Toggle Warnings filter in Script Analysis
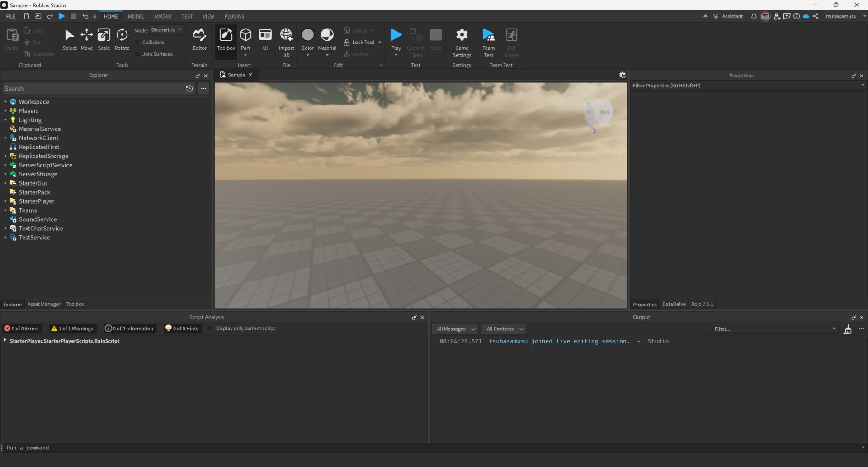The width and height of the screenshot is (868, 467). 72,329
